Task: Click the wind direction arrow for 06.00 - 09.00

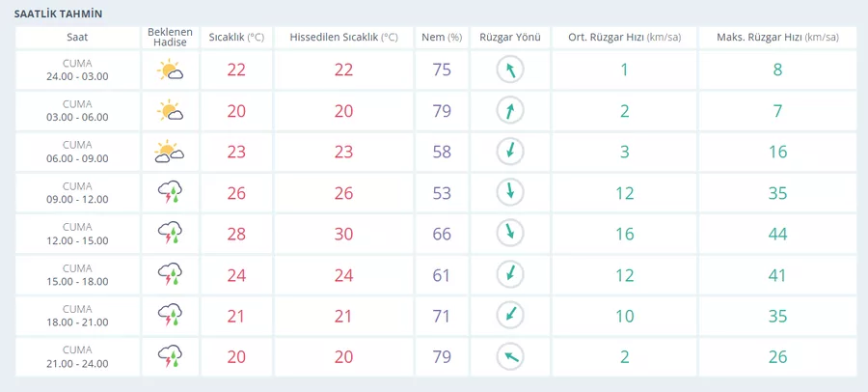Action: [x=510, y=152]
